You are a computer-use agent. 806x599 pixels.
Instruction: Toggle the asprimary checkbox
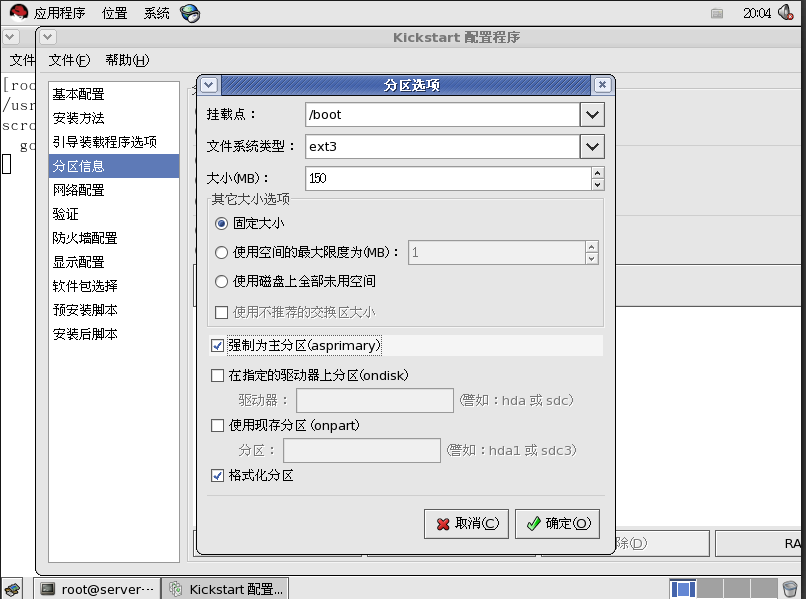point(217,346)
